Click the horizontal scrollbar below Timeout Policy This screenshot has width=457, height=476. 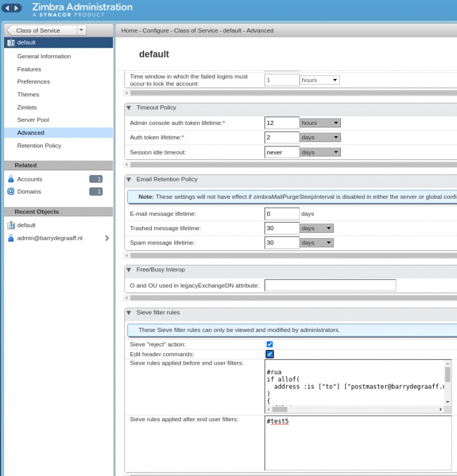tap(292, 164)
